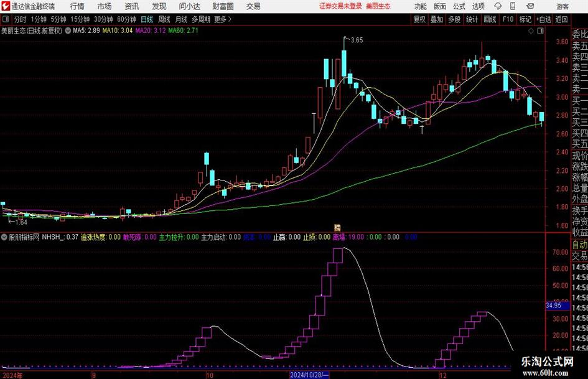Click 证券交易未登录 login link
588x379 pixels.
click(x=340, y=6)
